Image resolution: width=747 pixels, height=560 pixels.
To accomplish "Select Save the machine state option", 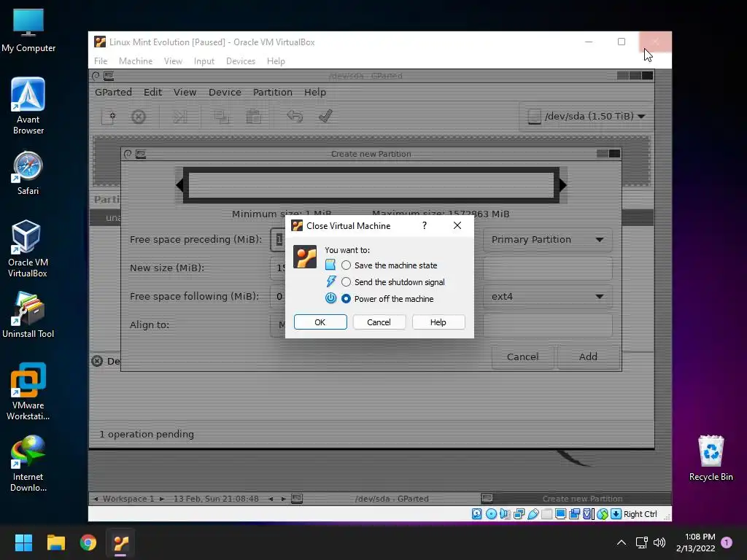I will 346,265.
